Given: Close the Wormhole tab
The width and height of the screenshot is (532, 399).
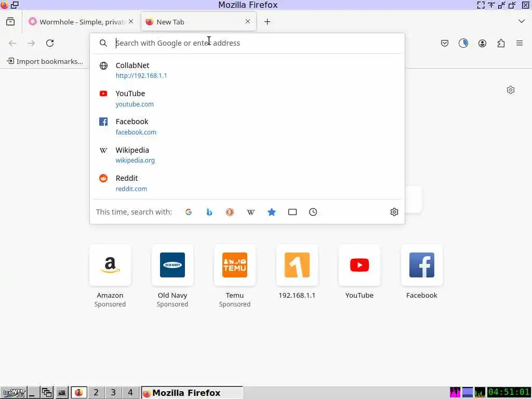Looking at the screenshot, I should (x=131, y=21).
